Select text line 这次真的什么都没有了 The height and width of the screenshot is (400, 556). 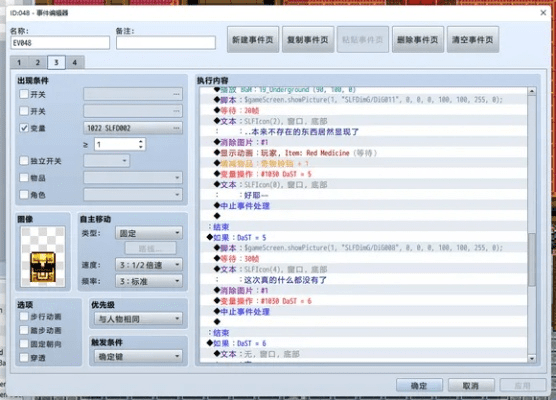pos(363,280)
